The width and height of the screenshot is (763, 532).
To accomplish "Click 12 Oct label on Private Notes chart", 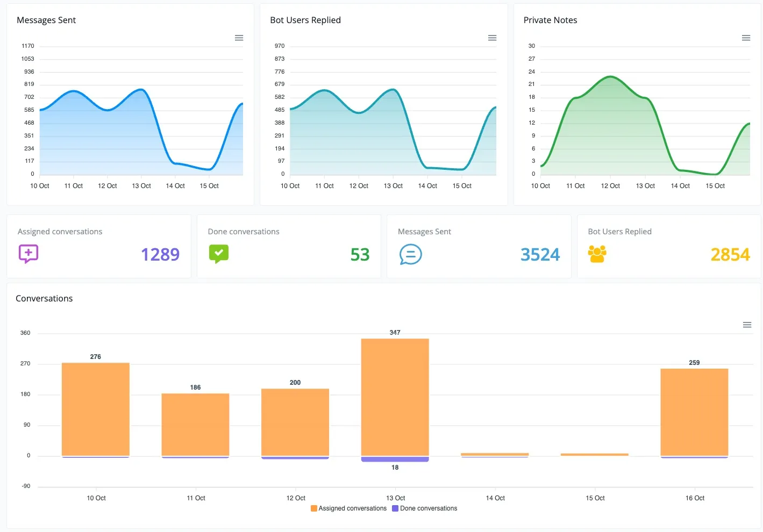I will coord(610,186).
